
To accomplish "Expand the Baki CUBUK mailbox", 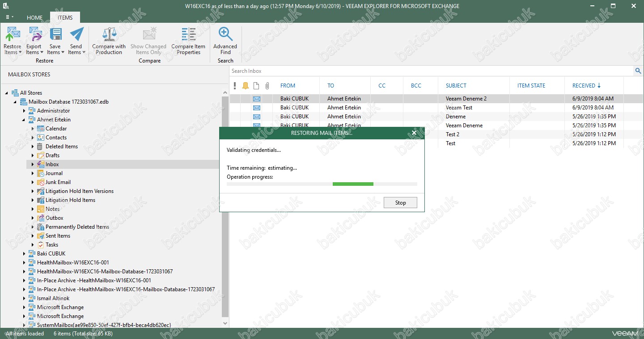I will pyautogui.click(x=24, y=254).
